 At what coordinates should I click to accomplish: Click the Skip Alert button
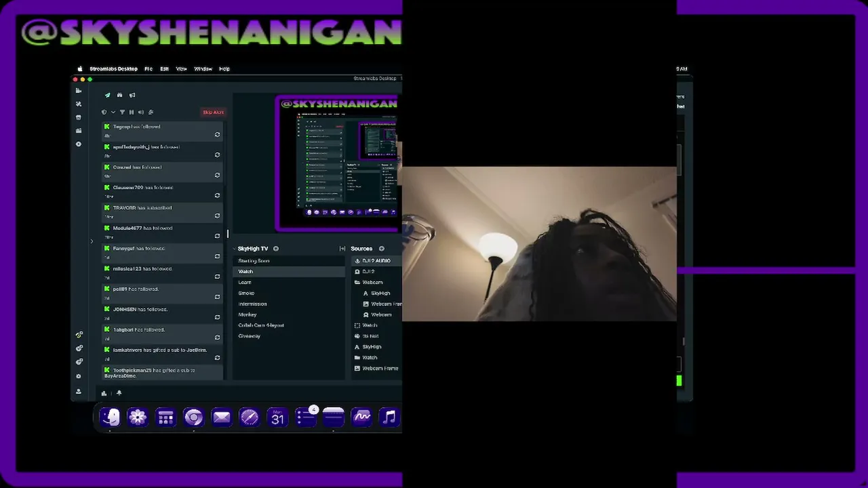click(x=213, y=113)
